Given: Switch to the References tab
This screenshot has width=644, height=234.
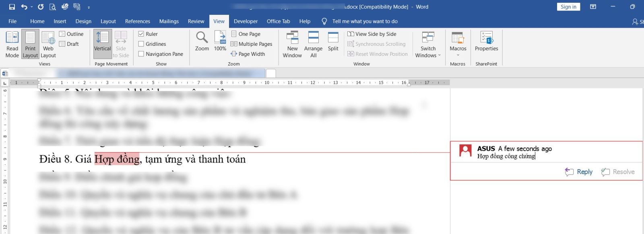Looking at the screenshot, I should point(138,21).
